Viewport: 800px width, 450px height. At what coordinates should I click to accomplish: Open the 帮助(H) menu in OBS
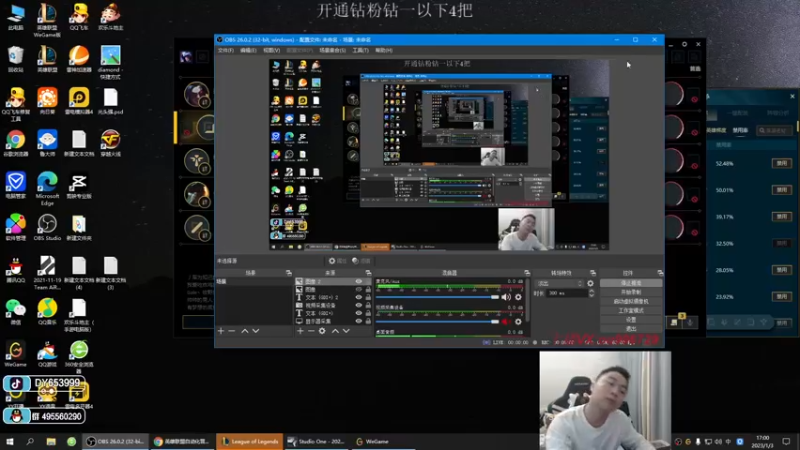(384, 51)
